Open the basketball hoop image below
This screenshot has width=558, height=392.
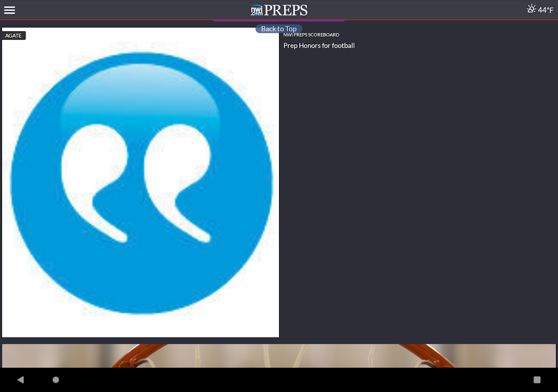(279, 355)
